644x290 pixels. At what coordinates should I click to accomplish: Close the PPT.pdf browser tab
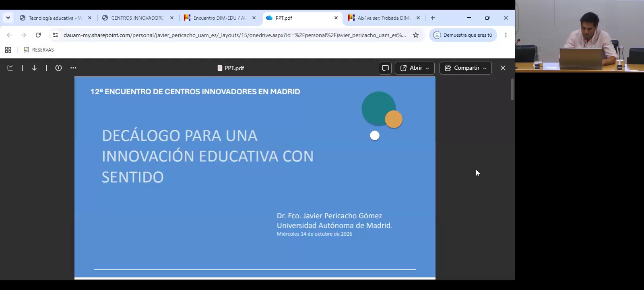click(x=336, y=18)
